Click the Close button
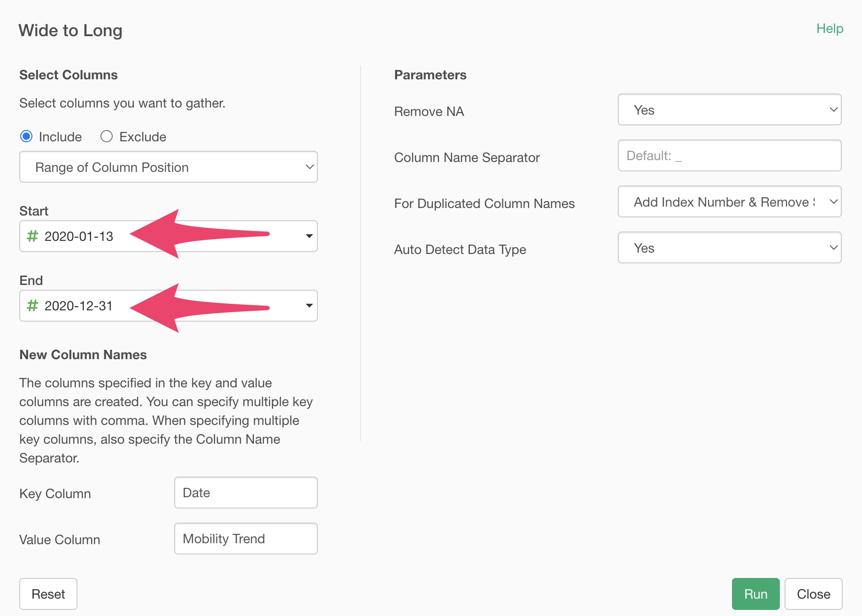 [813, 594]
